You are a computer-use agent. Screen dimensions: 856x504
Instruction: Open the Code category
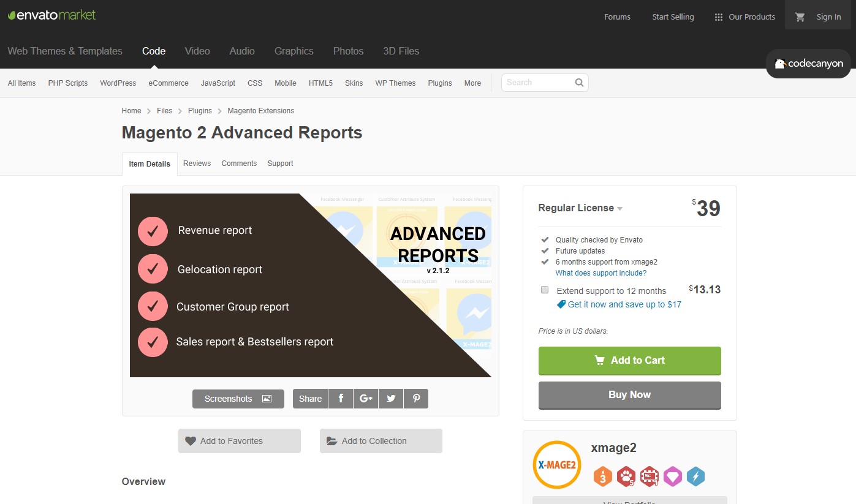click(x=154, y=51)
